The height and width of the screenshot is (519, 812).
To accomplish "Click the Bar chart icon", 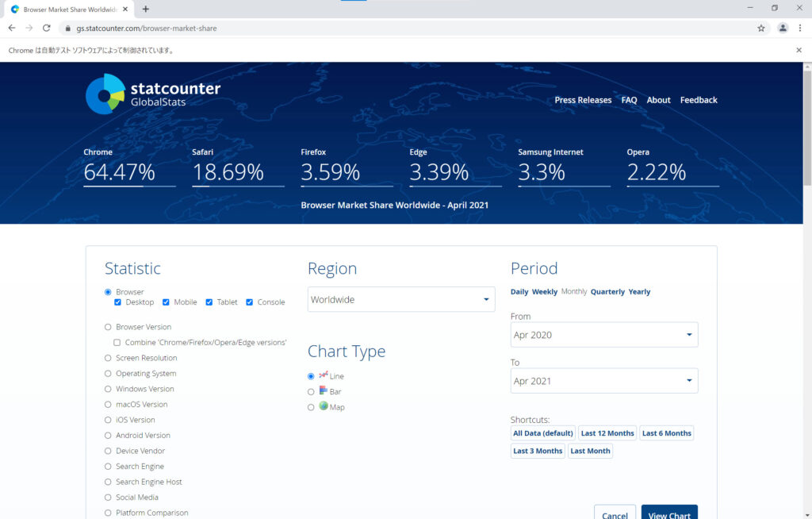I will (324, 390).
